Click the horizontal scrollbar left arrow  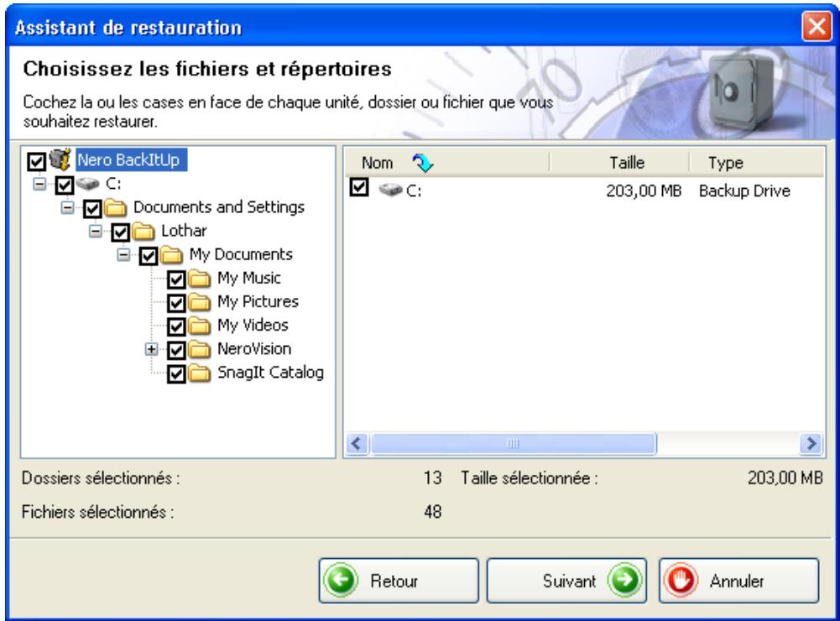pos(357,444)
